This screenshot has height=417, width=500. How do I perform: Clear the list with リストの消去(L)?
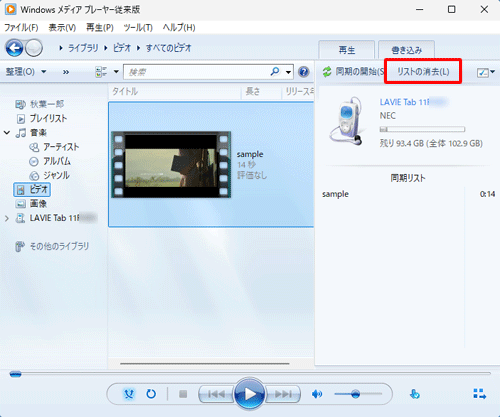click(423, 72)
